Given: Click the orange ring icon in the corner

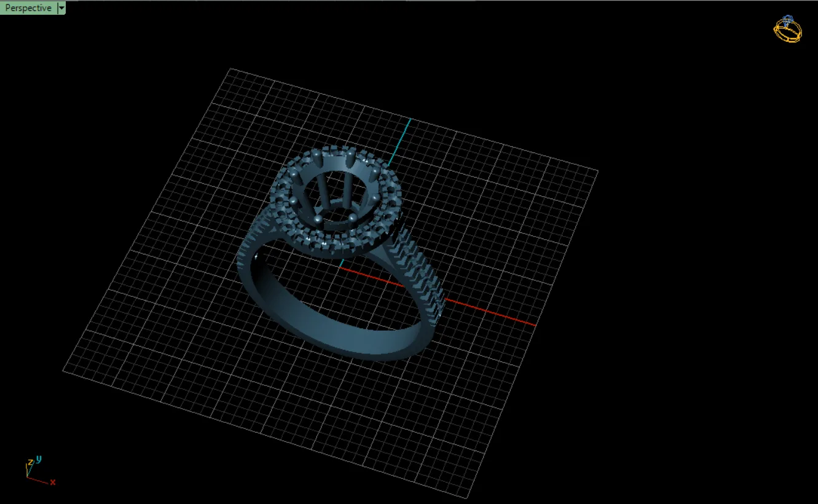Looking at the screenshot, I should (788, 29).
